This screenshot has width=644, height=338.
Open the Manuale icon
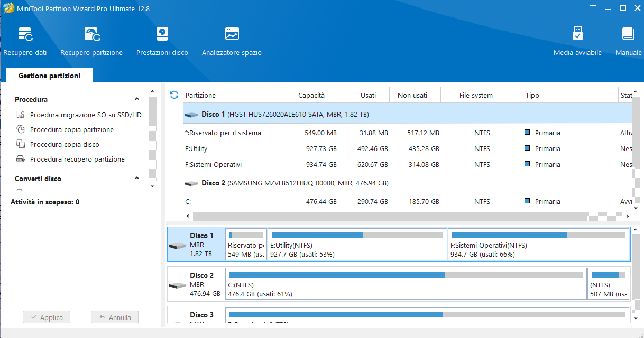[x=628, y=34]
